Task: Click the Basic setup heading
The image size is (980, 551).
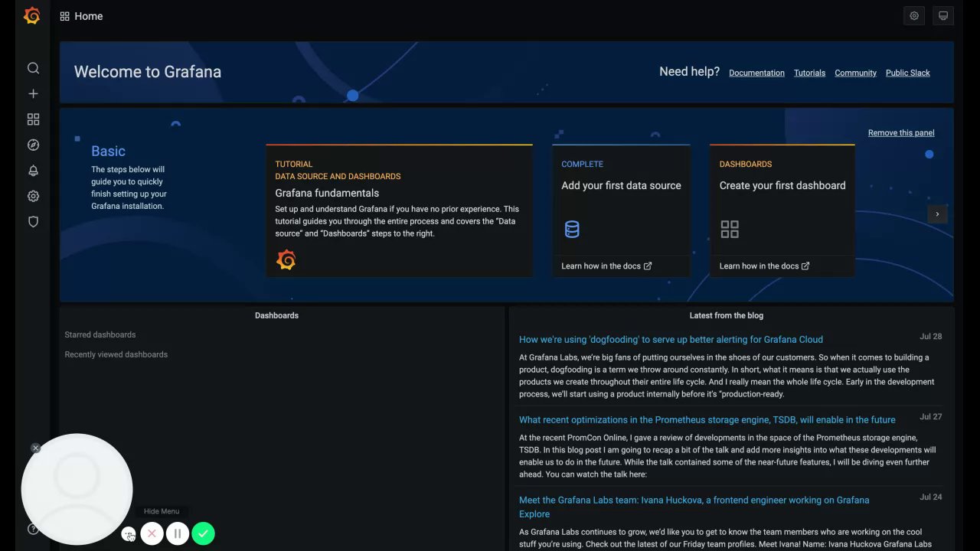Action: coord(108,151)
